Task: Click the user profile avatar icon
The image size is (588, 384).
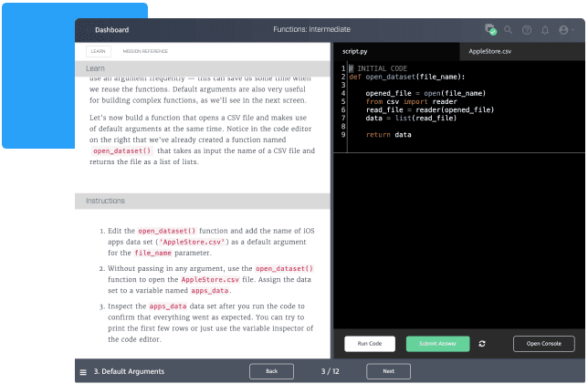Action: (562, 30)
